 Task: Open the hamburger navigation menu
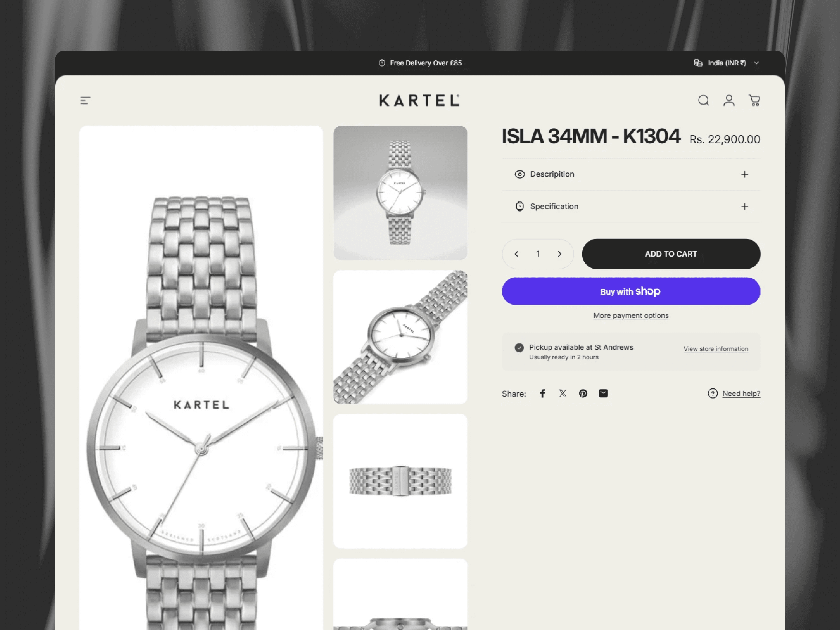pos(85,101)
